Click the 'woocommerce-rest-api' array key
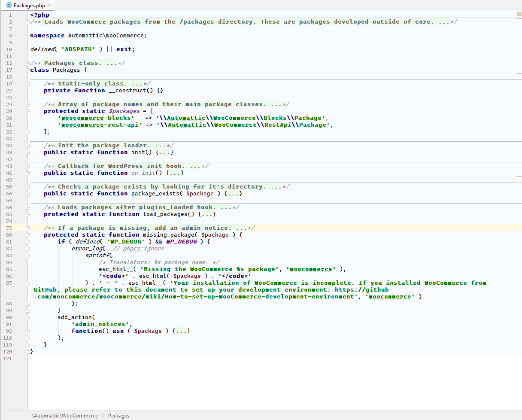Image resolution: width=522 pixels, height=420 pixels. [99, 125]
